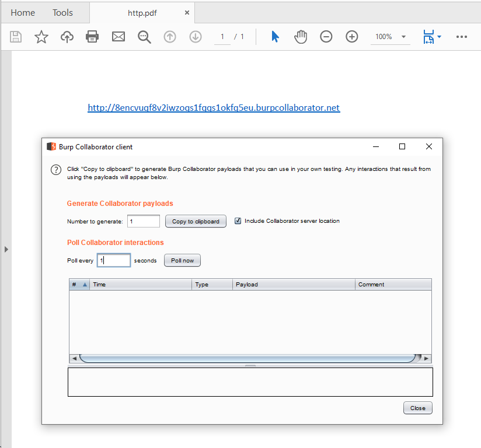Click the Time column header
Screen dimensions: 481x448
(x=141, y=285)
